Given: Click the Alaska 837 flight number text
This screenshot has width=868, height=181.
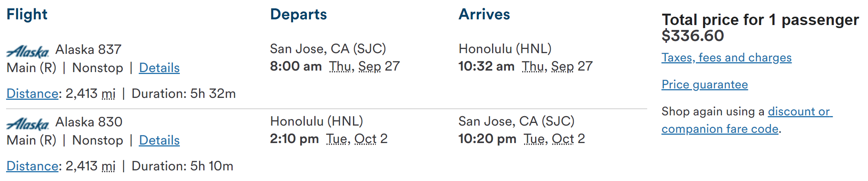Looking at the screenshot, I should 88,50.
